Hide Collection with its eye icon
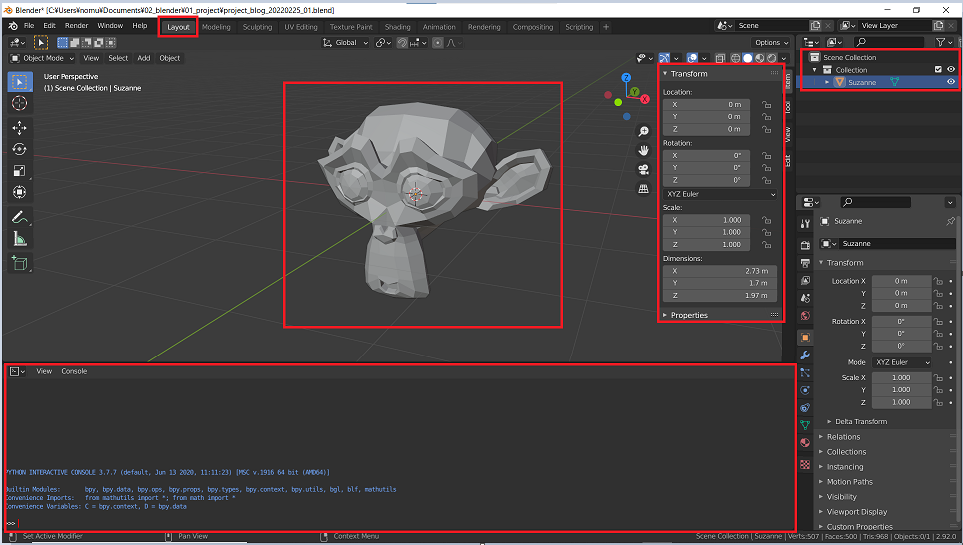Screen dimensions: 963x545 point(951,69)
